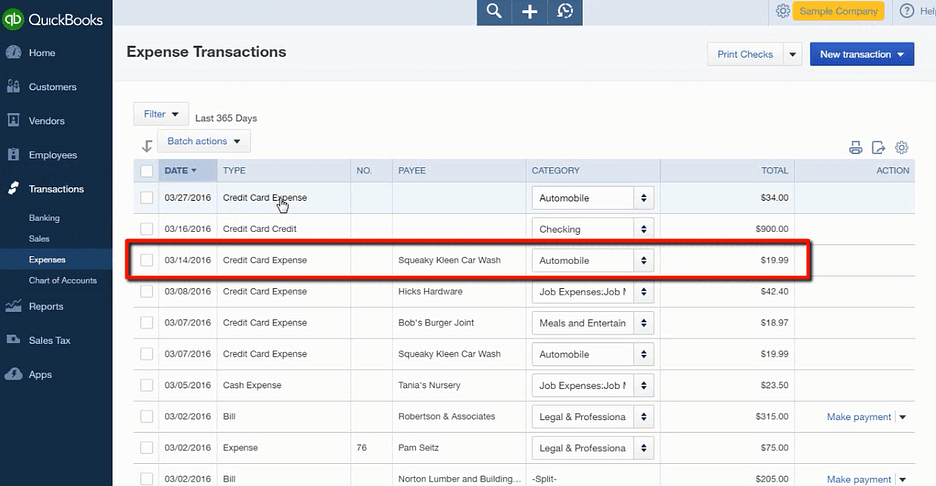Open Reports in the sidebar
This screenshot has height=486, width=936.
(46, 306)
